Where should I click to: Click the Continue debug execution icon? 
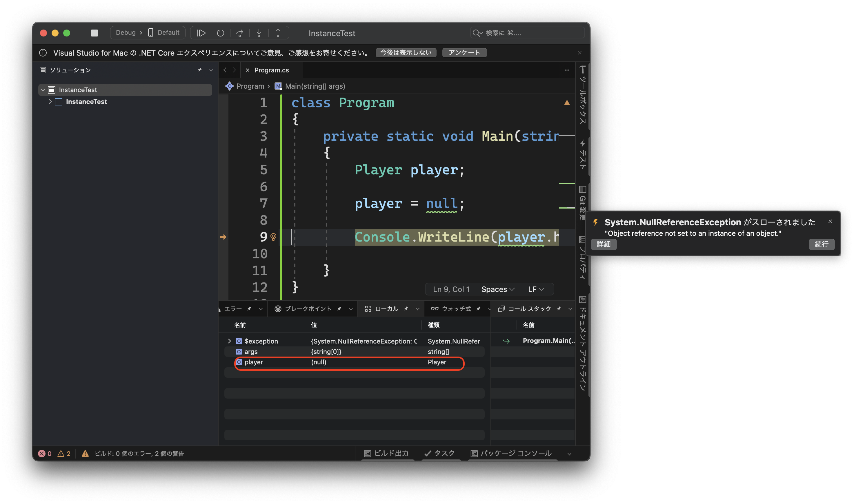point(201,33)
